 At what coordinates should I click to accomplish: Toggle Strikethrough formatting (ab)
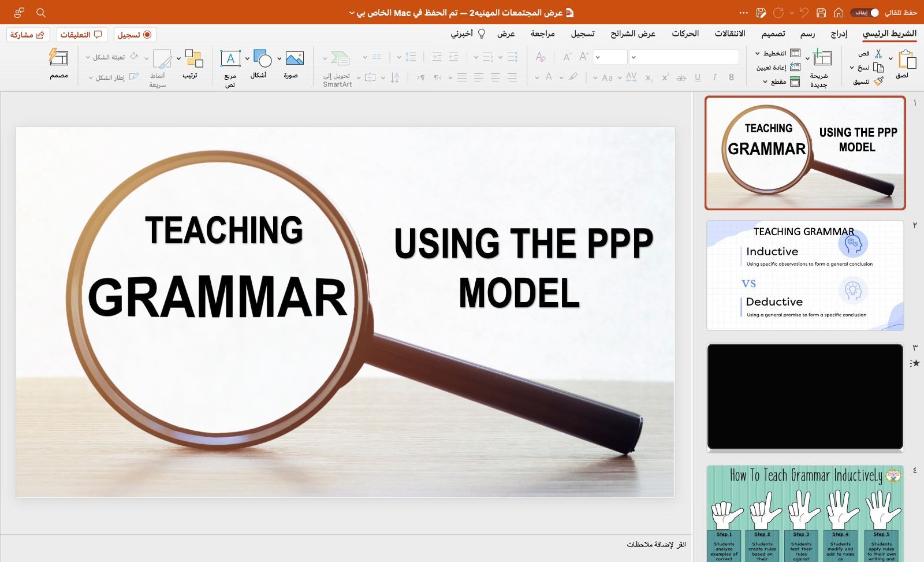681,77
